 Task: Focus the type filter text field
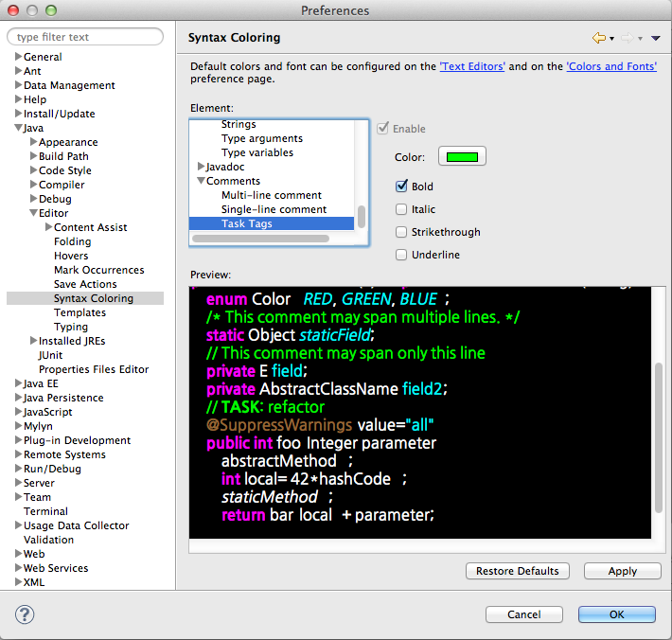coord(85,37)
